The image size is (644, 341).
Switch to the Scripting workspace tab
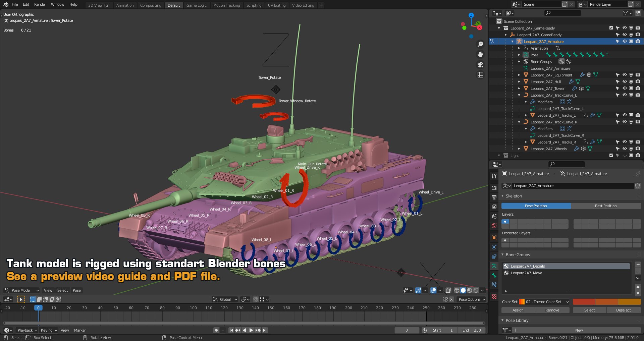pos(254,5)
